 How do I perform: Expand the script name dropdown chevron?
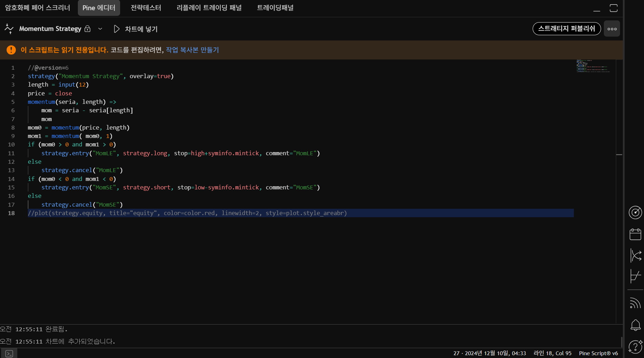click(100, 29)
